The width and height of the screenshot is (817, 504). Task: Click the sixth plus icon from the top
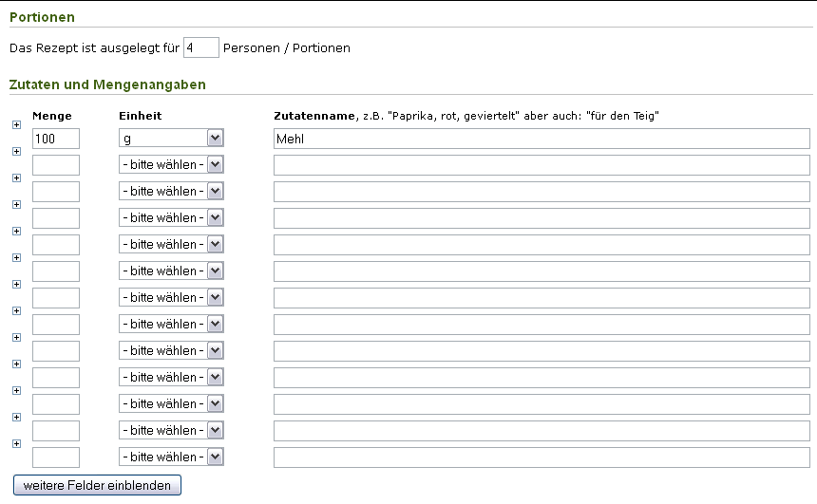[16, 257]
